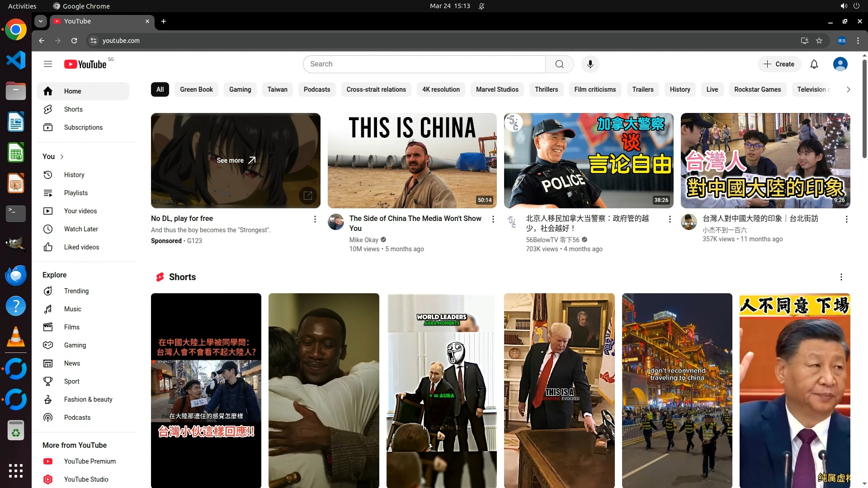This screenshot has width=868, height=488.
Task: Open Watch Later in sidebar
Action: (80, 229)
